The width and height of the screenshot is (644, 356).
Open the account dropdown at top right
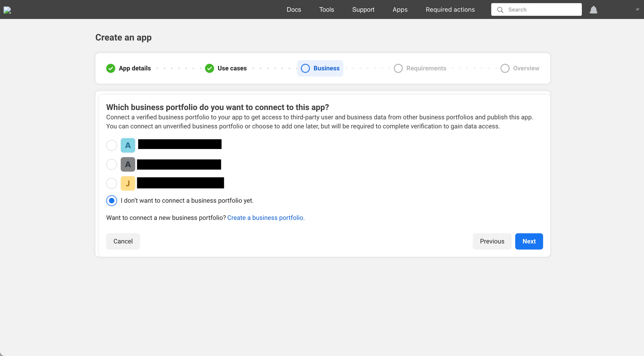click(x=637, y=10)
